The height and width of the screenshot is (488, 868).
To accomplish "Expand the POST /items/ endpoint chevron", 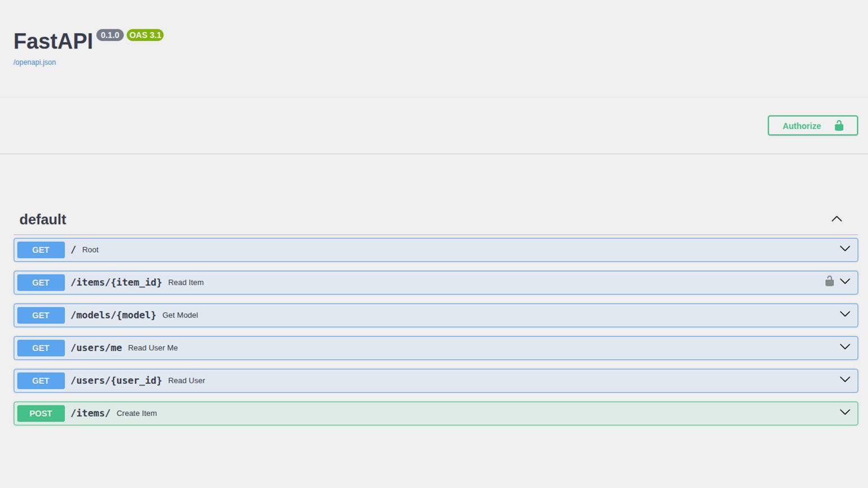I will click(844, 412).
